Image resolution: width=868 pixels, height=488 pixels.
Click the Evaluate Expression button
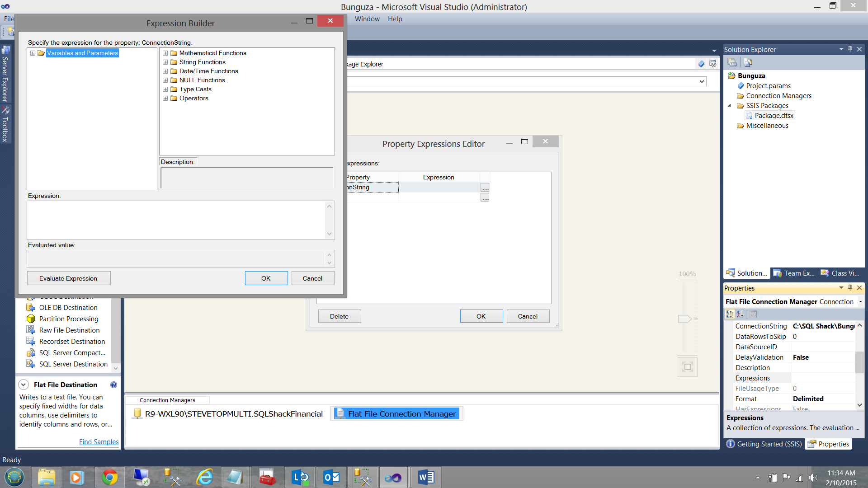coord(68,278)
